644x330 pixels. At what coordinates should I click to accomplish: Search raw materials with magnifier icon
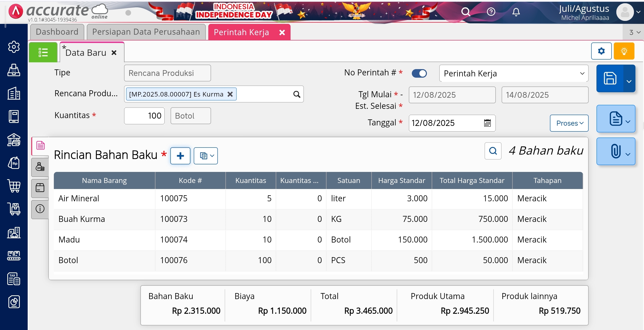[493, 151]
